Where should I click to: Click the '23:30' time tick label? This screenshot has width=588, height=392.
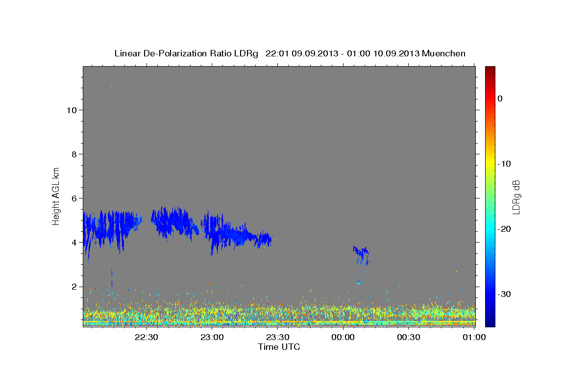(278, 337)
